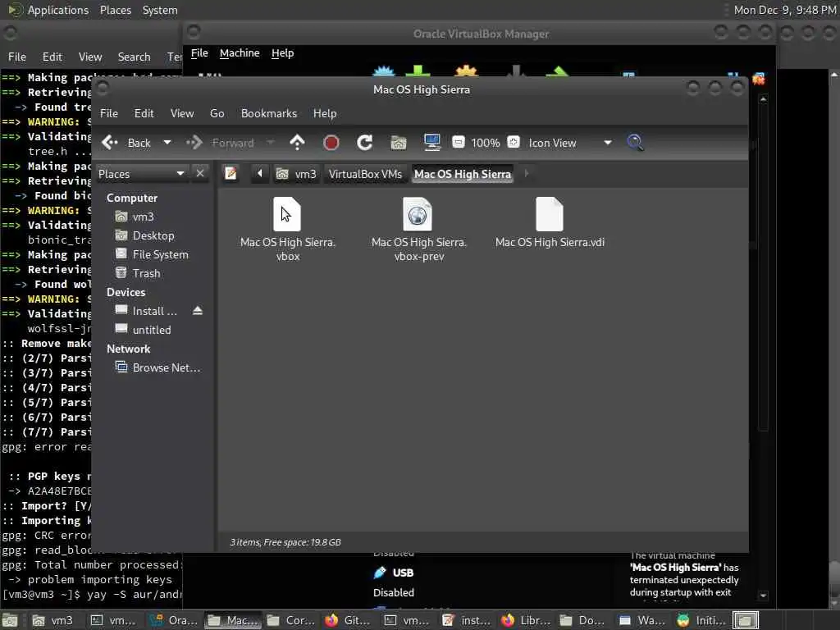Open File System in the sidebar
The width and height of the screenshot is (840, 630).
pos(160,254)
